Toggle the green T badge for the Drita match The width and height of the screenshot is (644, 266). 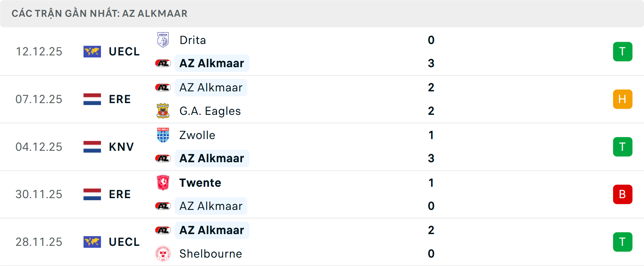click(623, 51)
